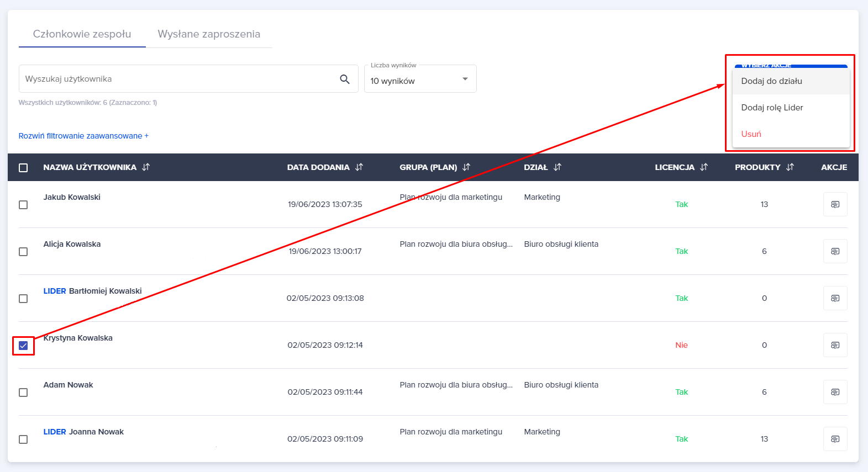Open actions icon for Adam Nowak
This screenshot has height=472, width=868.
[x=835, y=392]
